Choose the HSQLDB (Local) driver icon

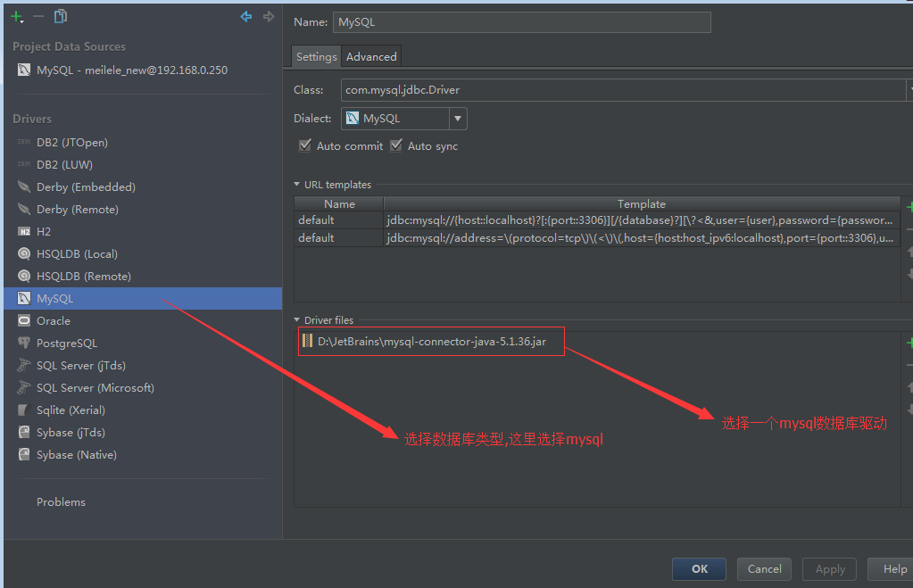[24, 253]
